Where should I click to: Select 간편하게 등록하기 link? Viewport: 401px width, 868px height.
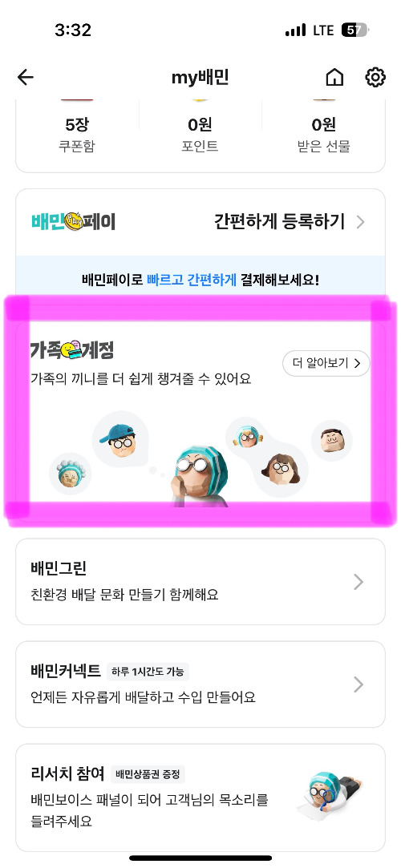pyautogui.click(x=279, y=222)
